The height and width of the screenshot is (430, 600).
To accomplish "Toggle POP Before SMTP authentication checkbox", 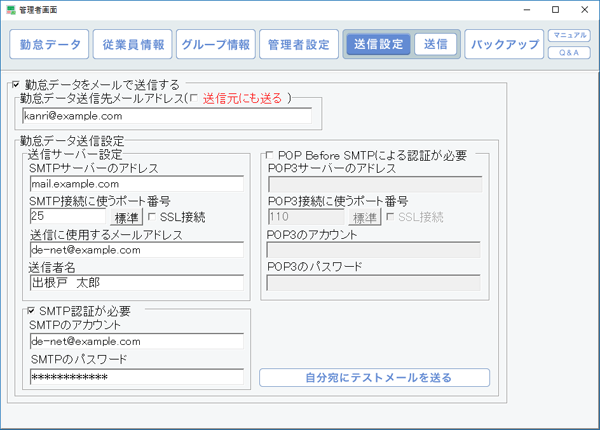I will pyautogui.click(x=271, y=155).
